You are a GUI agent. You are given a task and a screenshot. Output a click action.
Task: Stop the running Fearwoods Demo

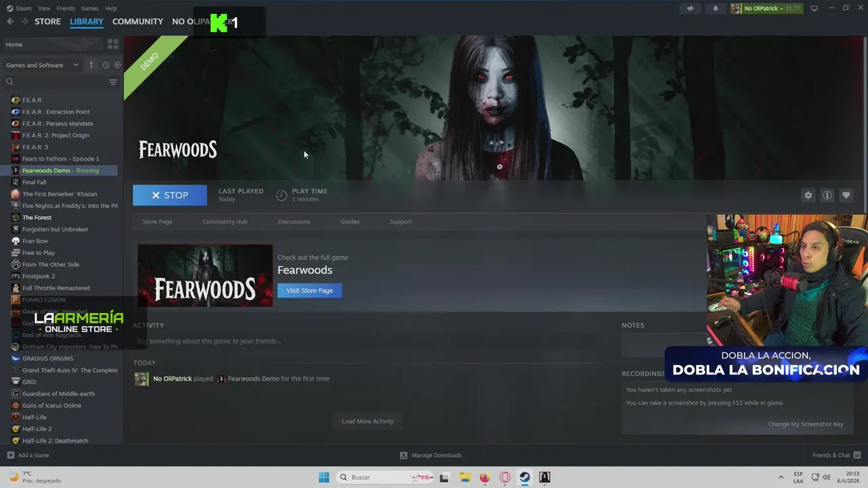point(170,195)
